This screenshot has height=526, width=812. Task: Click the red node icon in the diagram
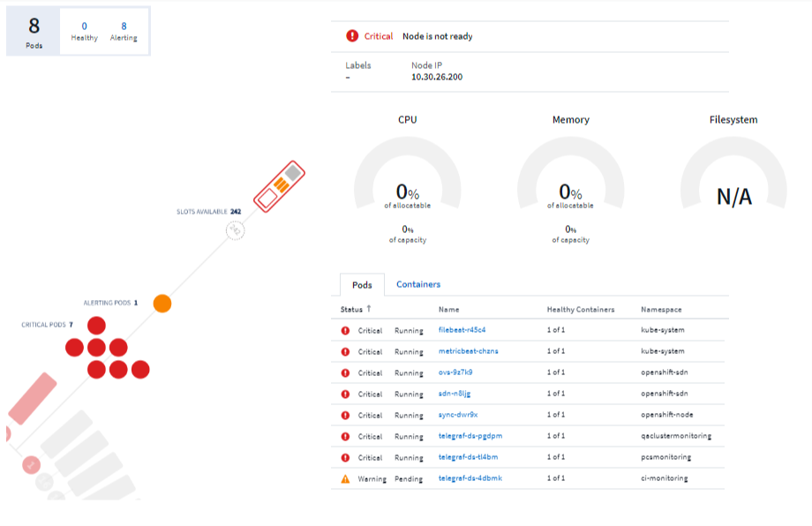(x=278, y=186)
